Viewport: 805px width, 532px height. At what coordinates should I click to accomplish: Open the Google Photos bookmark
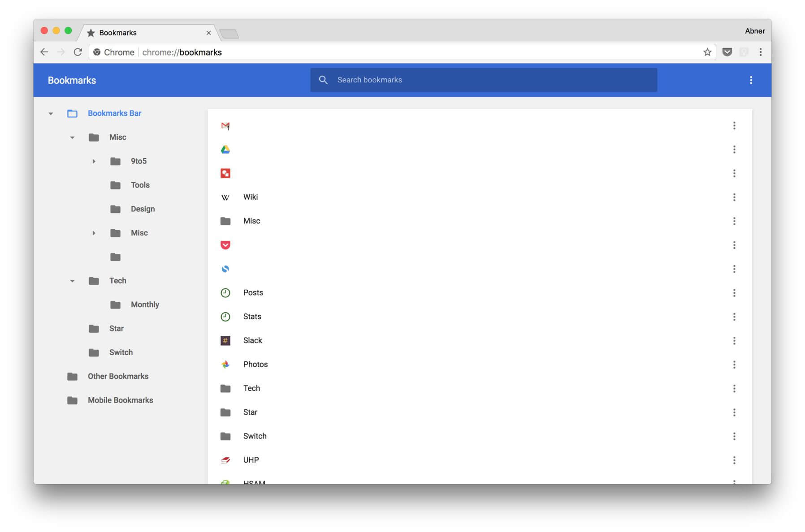(x=255, y=365)
